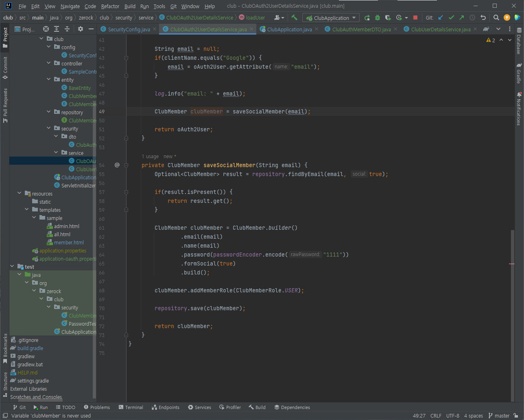Run ClubApplication with coverage
524x420 pixels.
388,17
